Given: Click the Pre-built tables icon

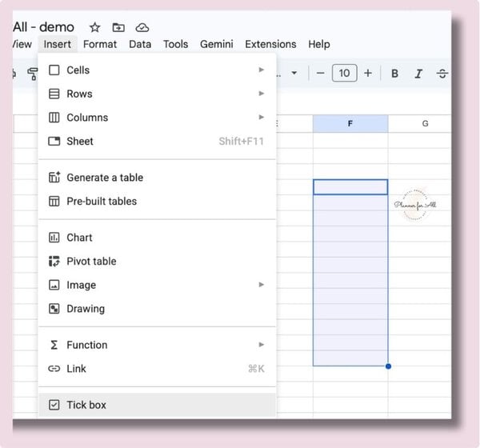Looking at the screenshot, I should [54, 201].
